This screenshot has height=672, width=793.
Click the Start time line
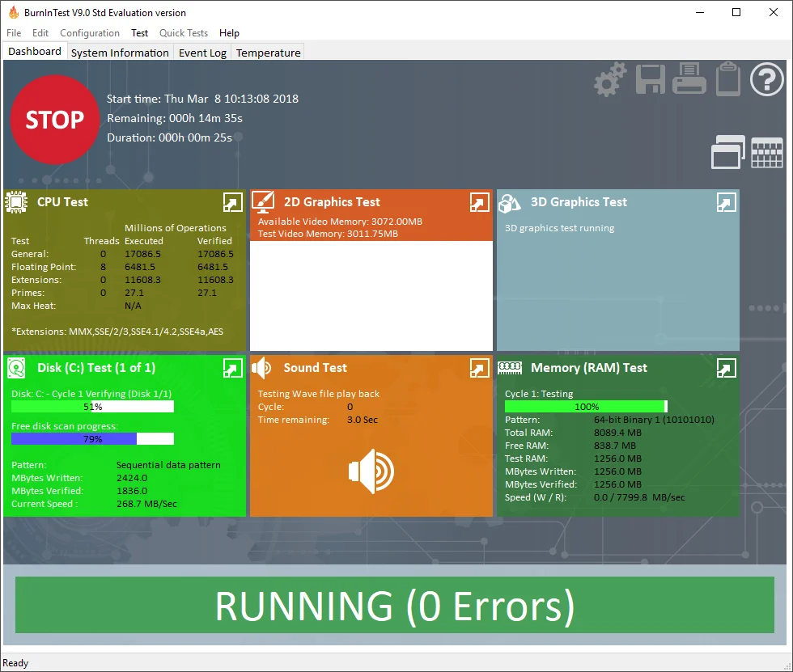click(x=202, y=99)
